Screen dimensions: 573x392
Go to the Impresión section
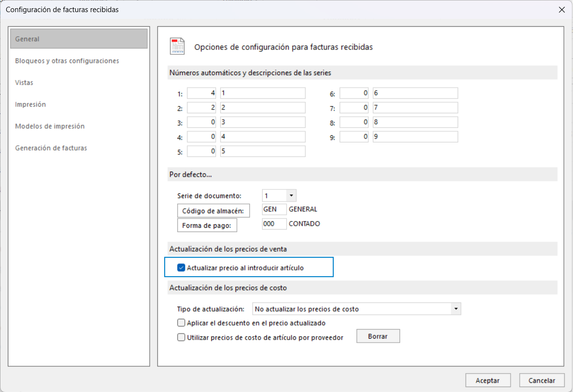point(31,105)
